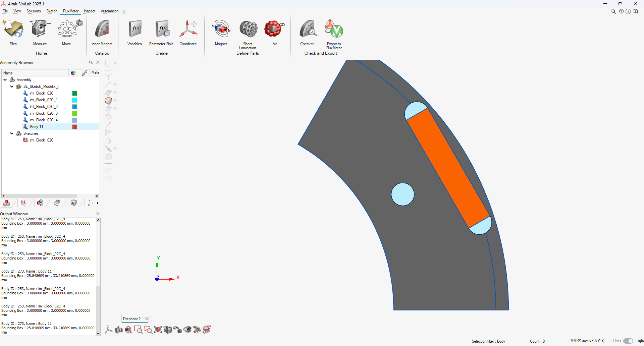Expand arrow beside the pointer selection tool
644x346 pixels.
[x=115, y=63]
